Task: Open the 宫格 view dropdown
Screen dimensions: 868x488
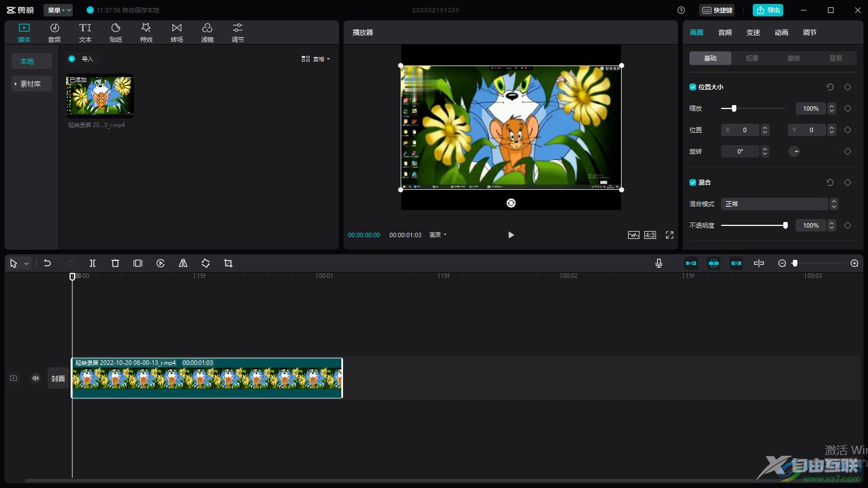Action: point(316,59)
